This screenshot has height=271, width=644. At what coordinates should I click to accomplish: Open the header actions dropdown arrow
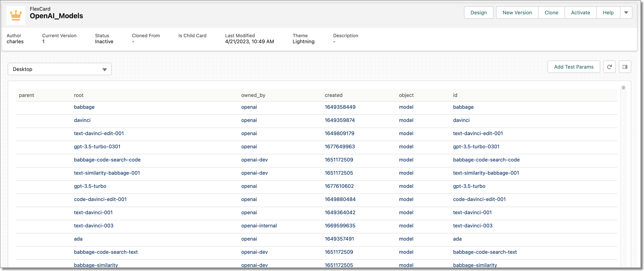click(626, 13)
